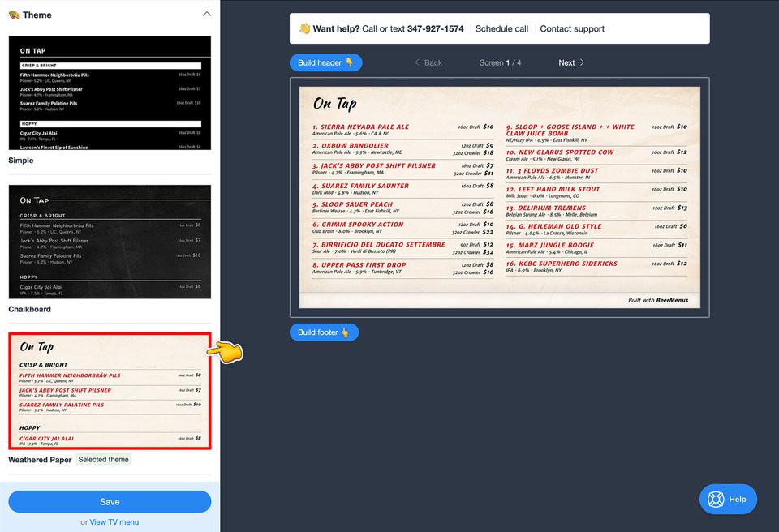Click the Build footer button

point(324,332)
